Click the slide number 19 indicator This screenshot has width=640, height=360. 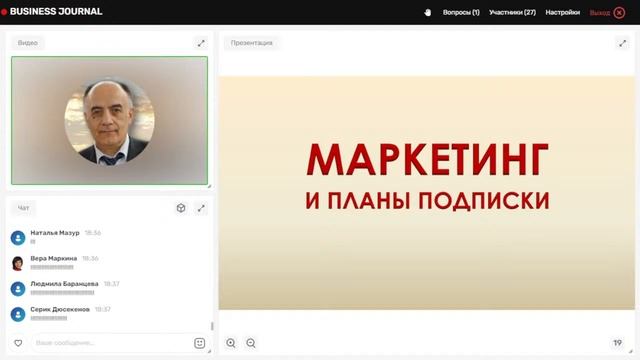pyautogui.click(x=617, y=343)
